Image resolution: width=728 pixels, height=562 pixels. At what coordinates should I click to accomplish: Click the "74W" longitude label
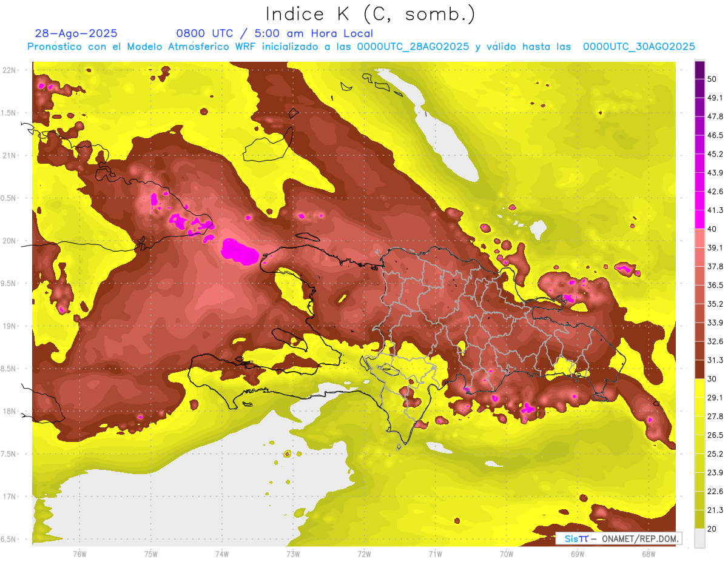coord(222,554)
